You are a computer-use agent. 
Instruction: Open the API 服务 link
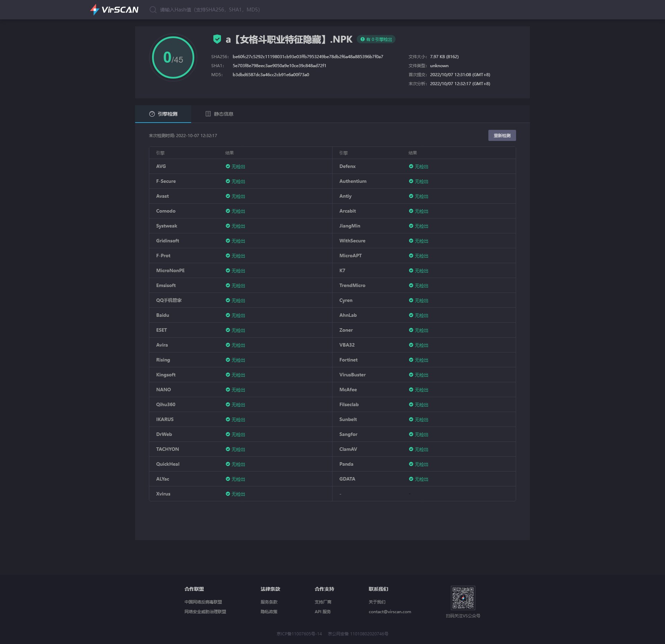323,612
